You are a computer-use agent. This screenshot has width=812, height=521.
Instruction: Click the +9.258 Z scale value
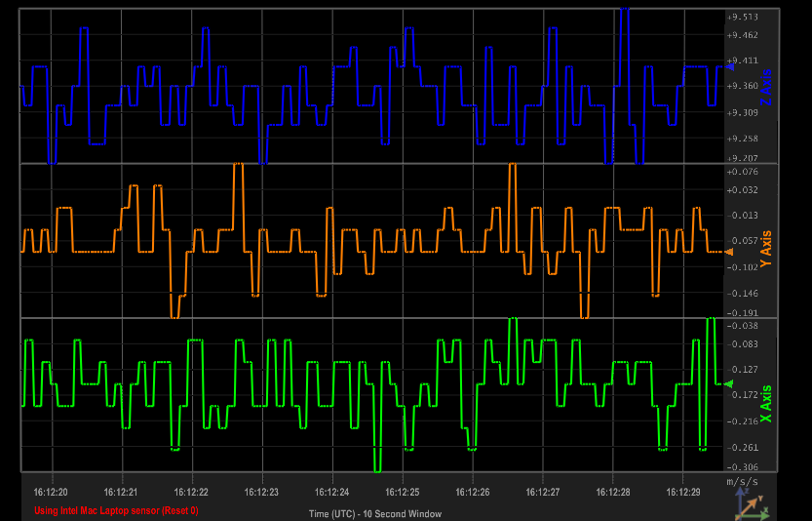point(743,139)
